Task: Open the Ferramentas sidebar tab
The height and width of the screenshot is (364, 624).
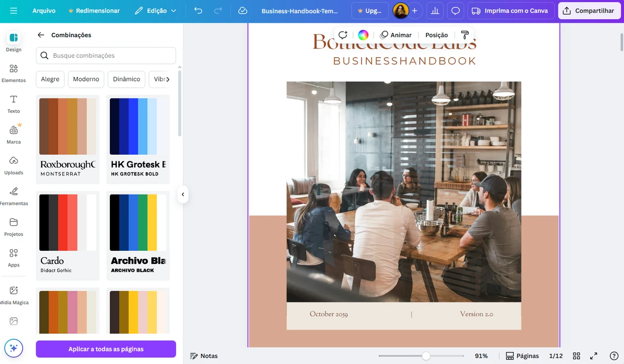Action: 14,196
